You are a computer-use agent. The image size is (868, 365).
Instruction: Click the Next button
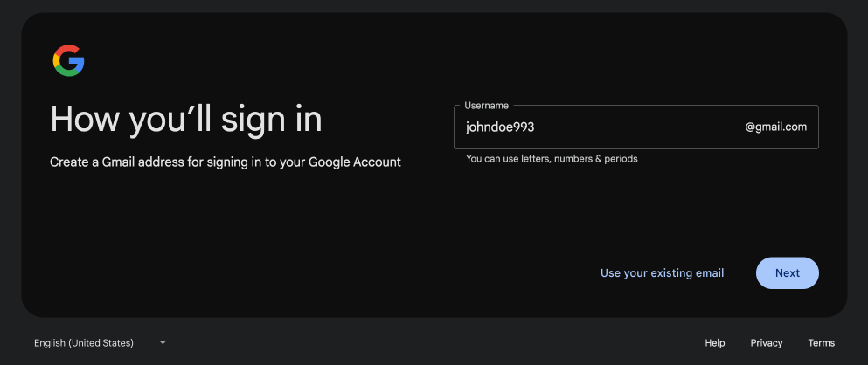tap(787, 272)
